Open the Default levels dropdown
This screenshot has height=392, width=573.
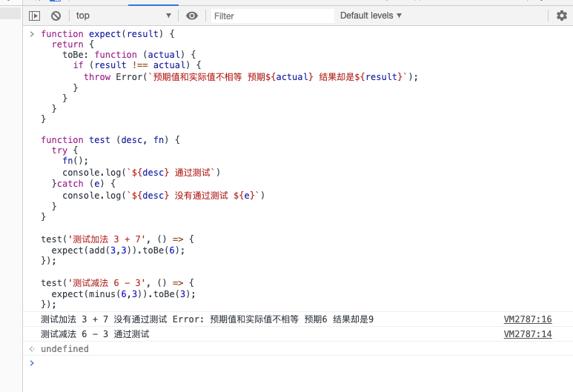tap(371, 16)
